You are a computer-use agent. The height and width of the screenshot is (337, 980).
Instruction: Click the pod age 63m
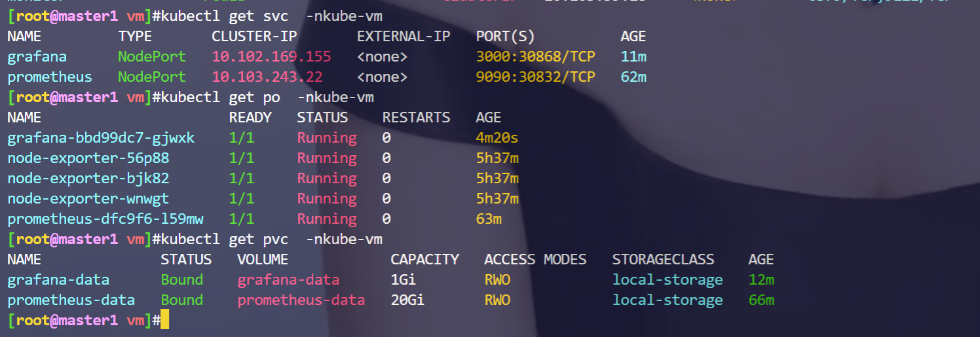(489, 219)
